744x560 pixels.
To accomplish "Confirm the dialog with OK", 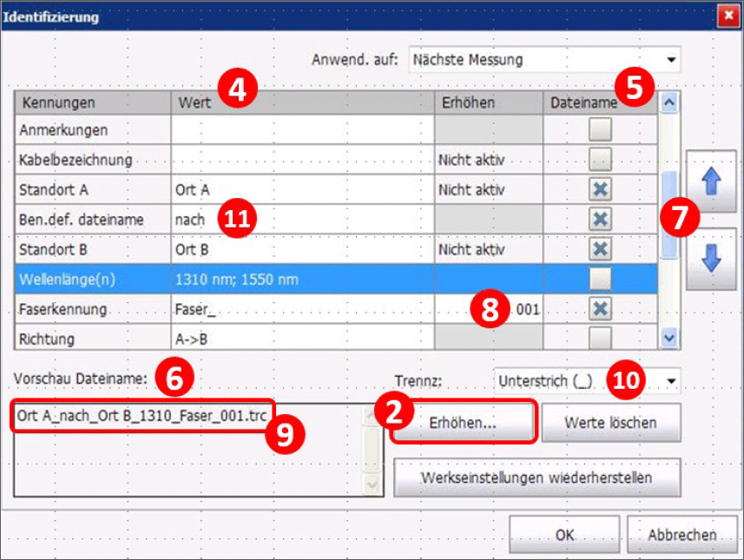I will coord(564,535).
